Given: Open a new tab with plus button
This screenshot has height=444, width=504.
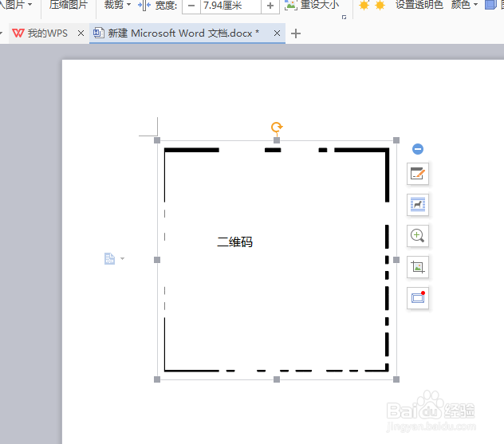Looking at the screenshot, I should click(296, 33).
